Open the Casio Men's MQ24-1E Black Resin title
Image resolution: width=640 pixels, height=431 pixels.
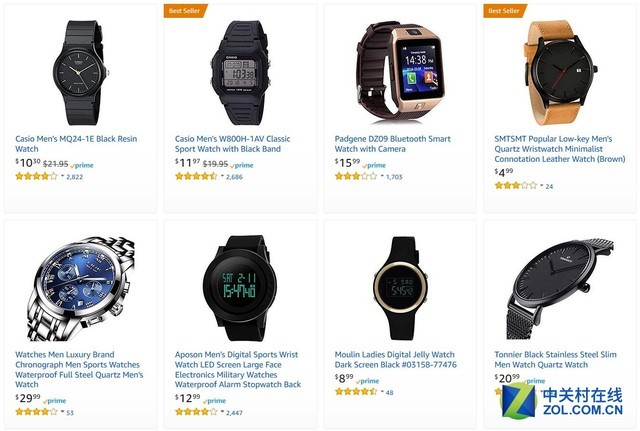coord(76,144)
